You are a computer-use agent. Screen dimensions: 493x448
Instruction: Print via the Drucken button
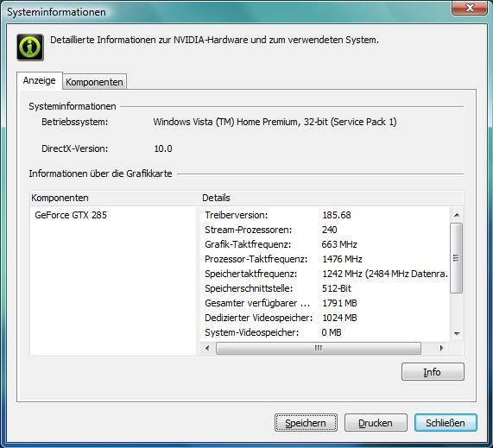(376, 423)
